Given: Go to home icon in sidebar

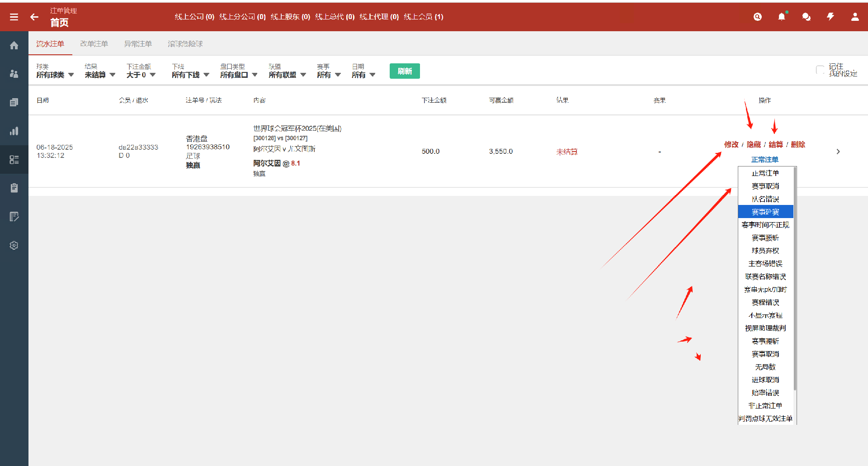Looking at the screenshot, I should [14, 45].
